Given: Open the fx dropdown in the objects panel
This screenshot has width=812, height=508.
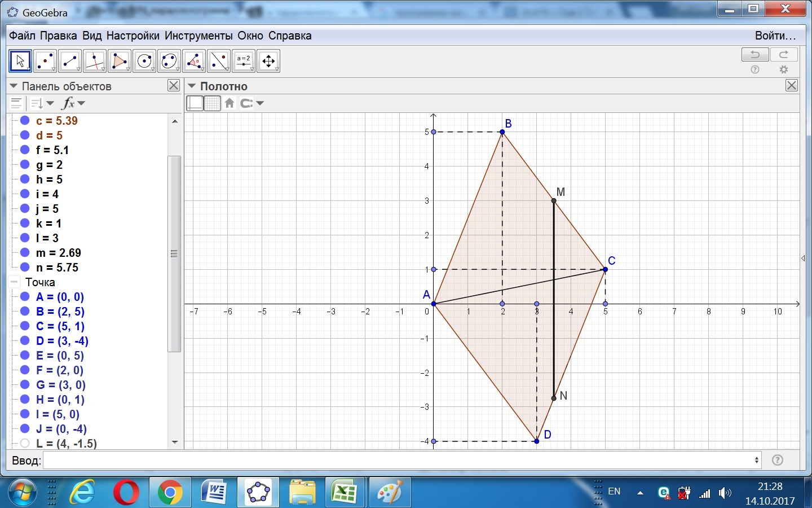Looking at the screenshot, I should 73,103.
